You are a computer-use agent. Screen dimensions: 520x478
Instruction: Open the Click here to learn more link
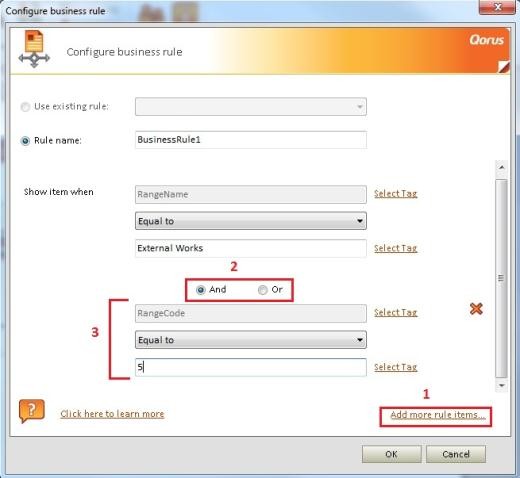112,414
